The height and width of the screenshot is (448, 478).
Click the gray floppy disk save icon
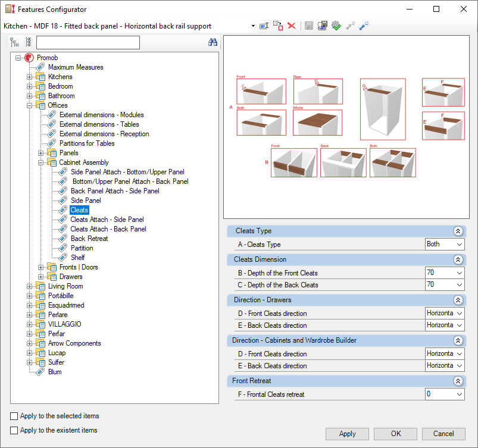click(x=309, y=26)
